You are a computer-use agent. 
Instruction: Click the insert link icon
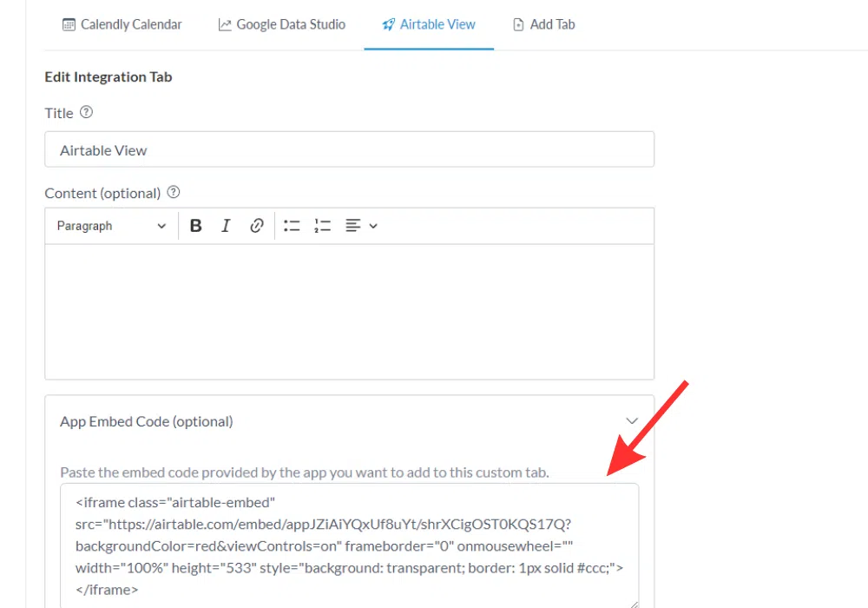(x=256, y=226)
